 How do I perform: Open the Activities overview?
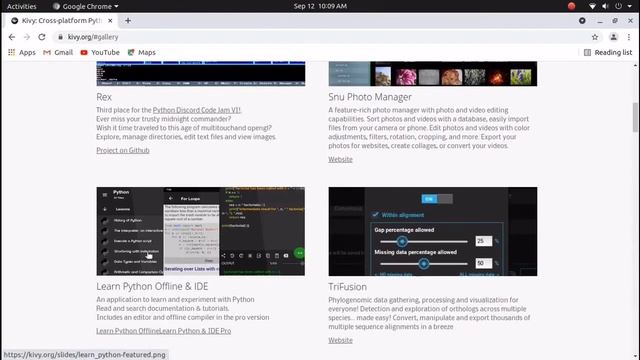22,6
